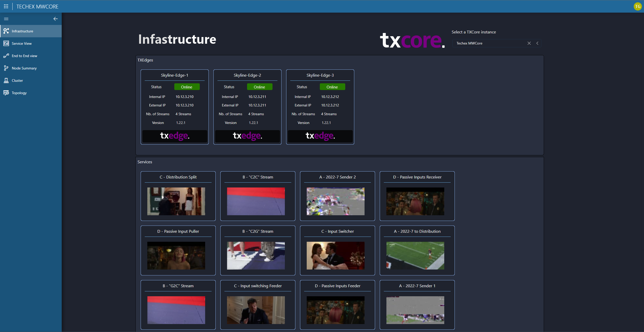The width and height of the screenshot is (644, 332).
Task: Click the Skyline-Edge-3 card title
Action: pos(320,75)
